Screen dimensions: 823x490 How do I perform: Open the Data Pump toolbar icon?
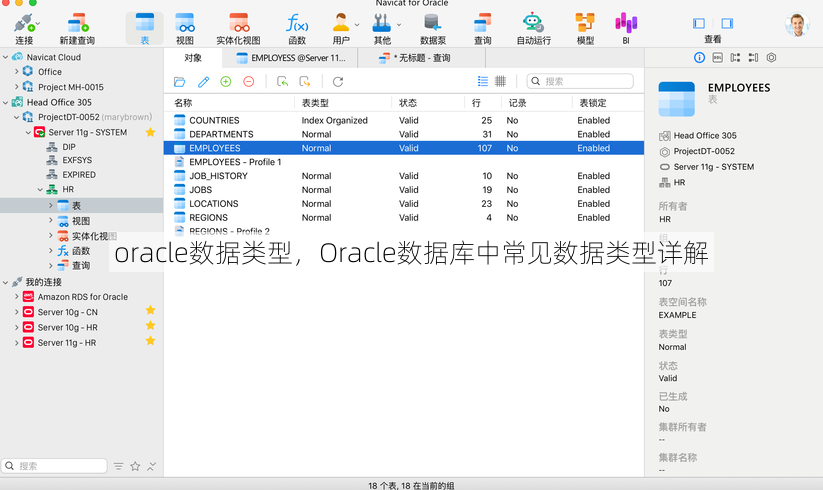[432, 29]
